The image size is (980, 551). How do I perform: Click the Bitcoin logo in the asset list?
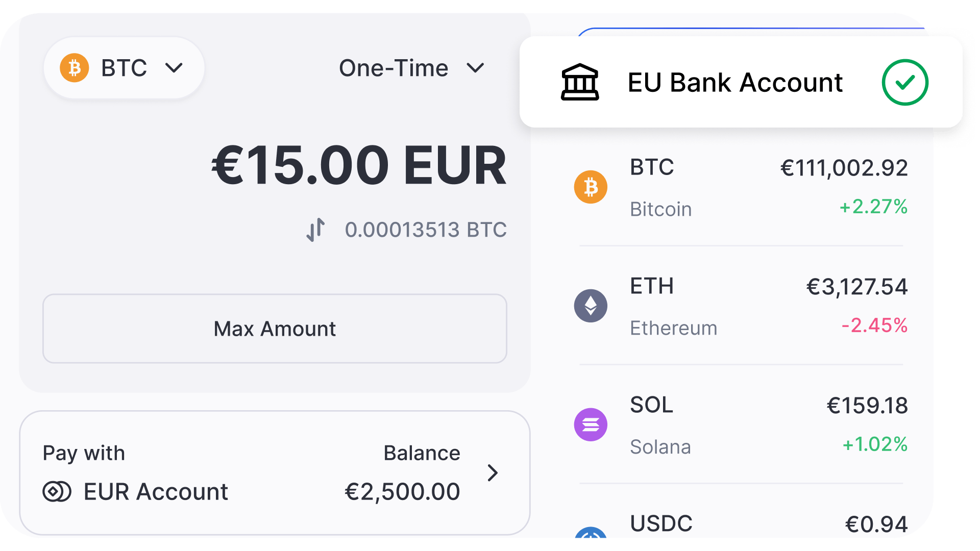coord(591,187)
